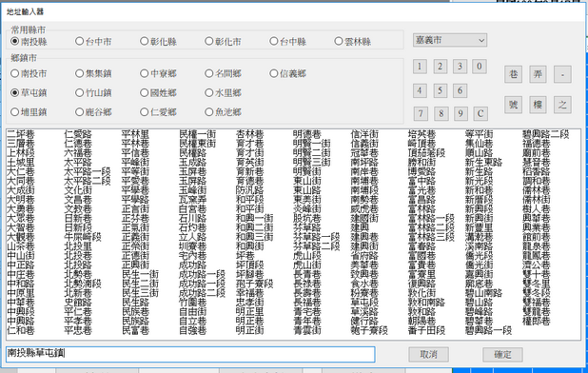Pick 博愛路 in the street list
This screenshot has width=588, height=373.
(x=421, y=171)
